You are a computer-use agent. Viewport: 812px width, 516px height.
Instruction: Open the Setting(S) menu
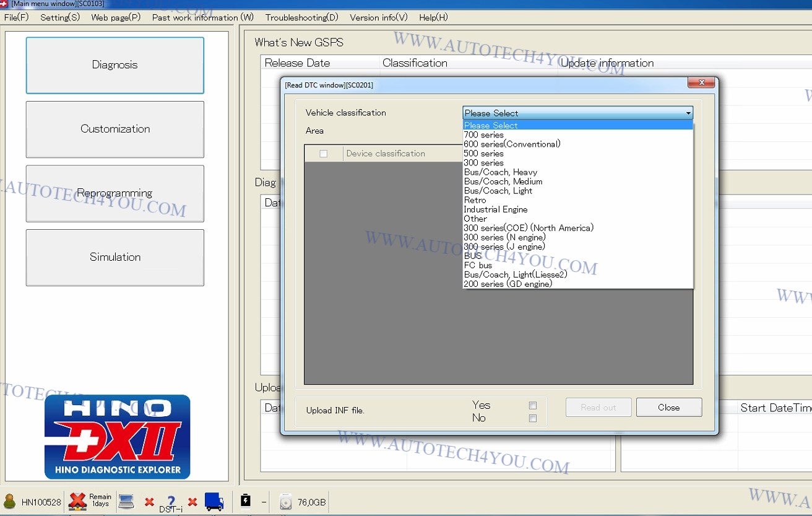click(60, 17)
